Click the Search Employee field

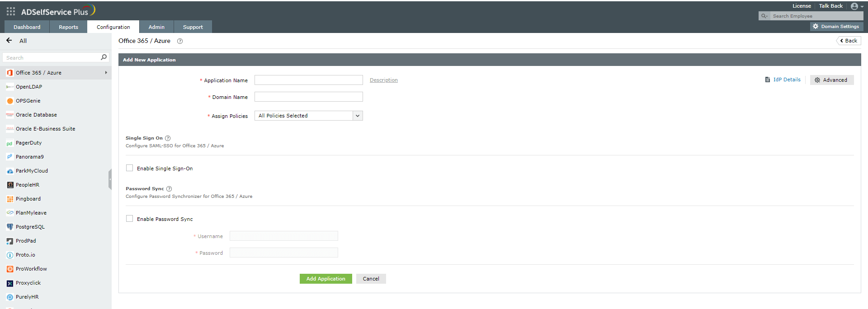click(816, 16)
